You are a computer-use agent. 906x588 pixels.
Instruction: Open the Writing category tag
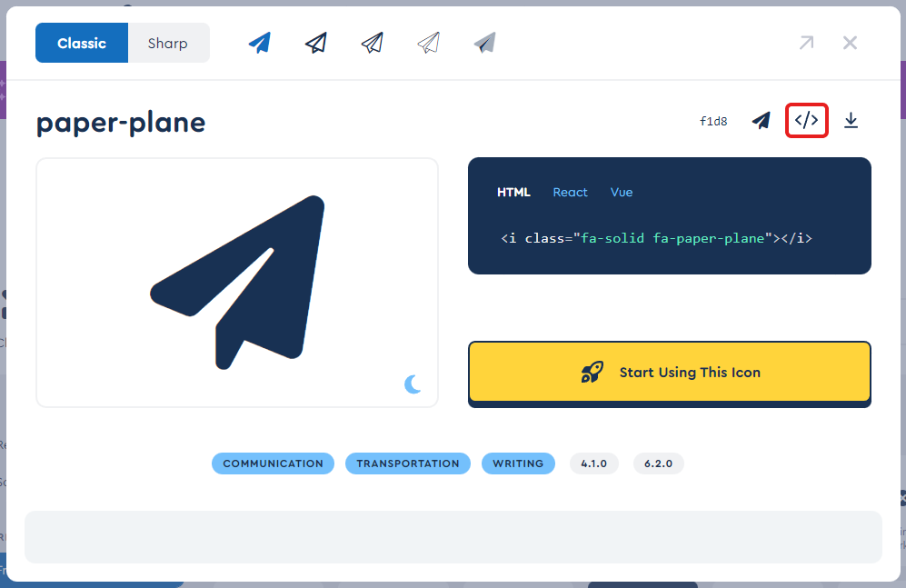[518, 463]
